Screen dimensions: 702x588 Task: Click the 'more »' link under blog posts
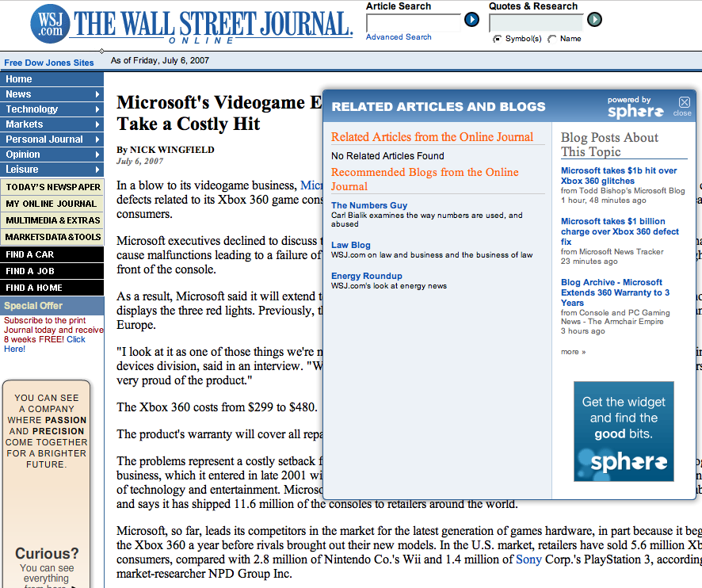(x=573, y=352)
